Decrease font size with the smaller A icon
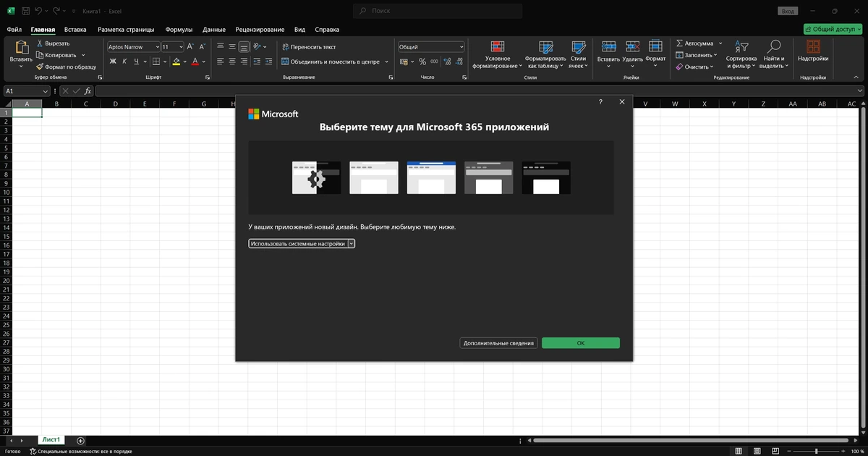The height and width of the screenshot is (456, 868). pos(202,46)
